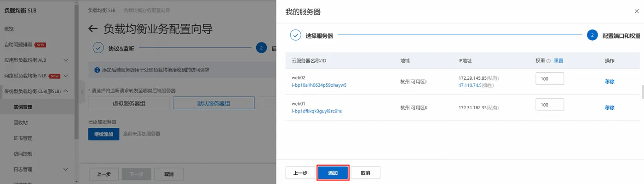Open 证书管理 in the sidebar
This screenshot has width=644, height=184.
[x=23, y=138]
